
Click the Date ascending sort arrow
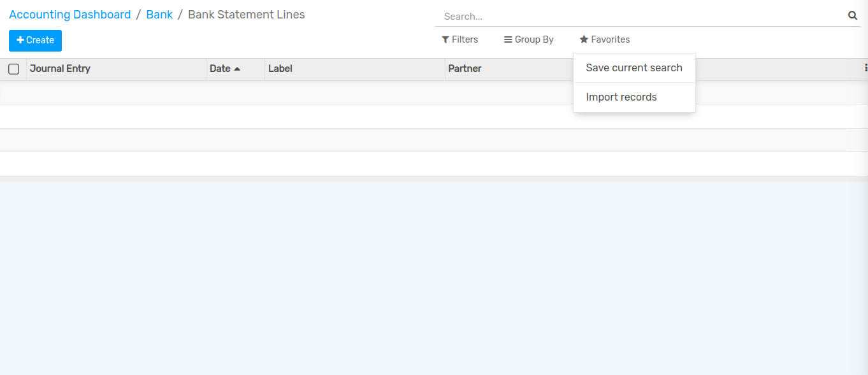(237, 69)
